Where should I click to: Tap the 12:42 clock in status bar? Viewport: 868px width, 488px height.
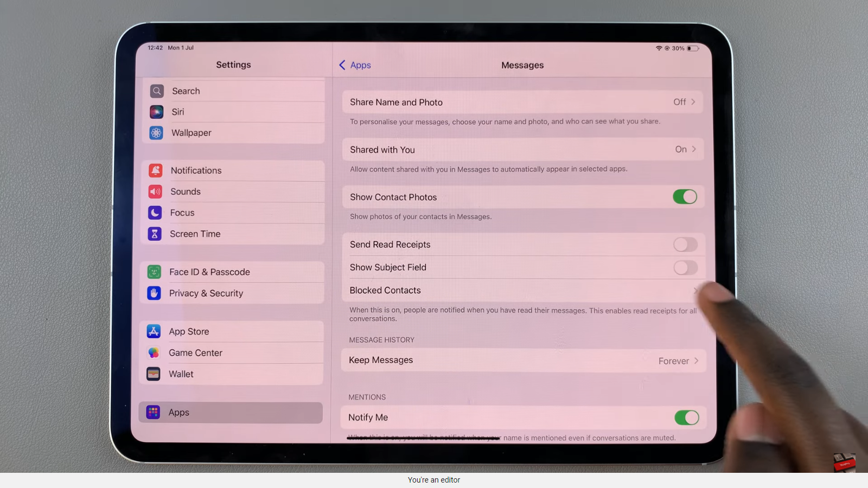pyautogui.click(x=155, y=48)
